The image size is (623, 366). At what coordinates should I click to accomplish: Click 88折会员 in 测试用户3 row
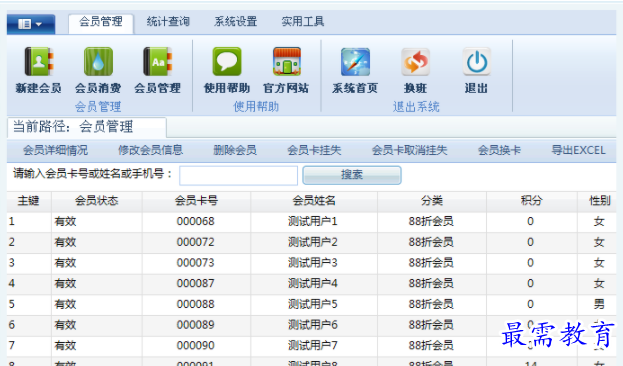point(431,263)
